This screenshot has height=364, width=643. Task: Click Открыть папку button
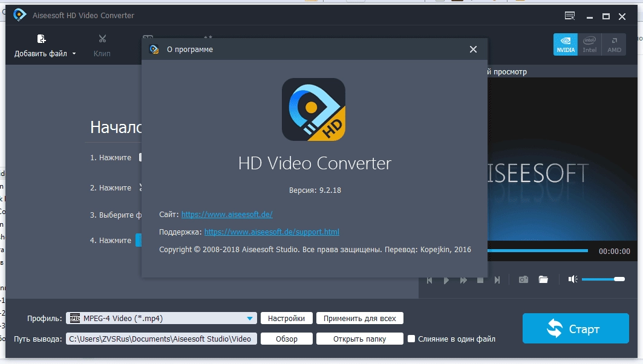pyautogui.click(x=360, y=339)
